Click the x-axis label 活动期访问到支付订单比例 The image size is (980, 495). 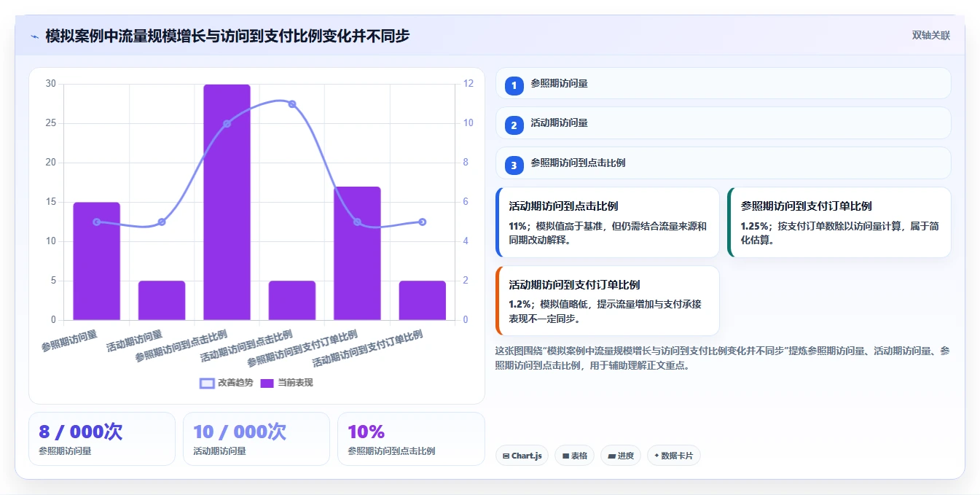point(367,348)
